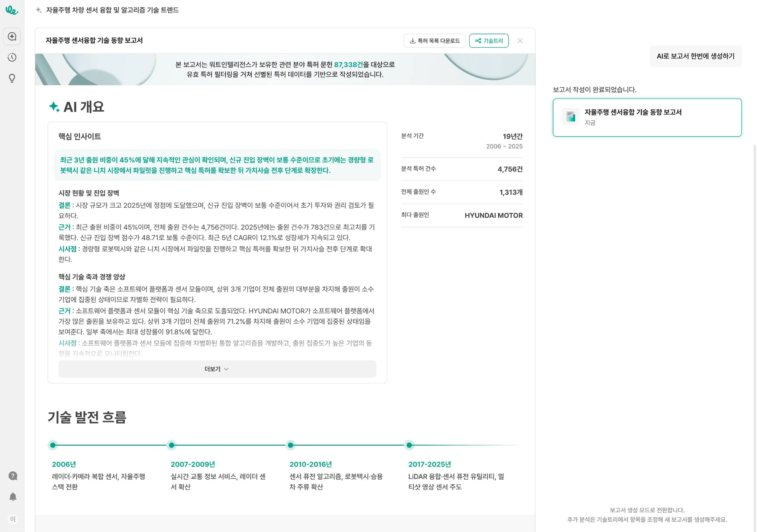Click the chevron arrow next to 더보기

tap(226, 369)
